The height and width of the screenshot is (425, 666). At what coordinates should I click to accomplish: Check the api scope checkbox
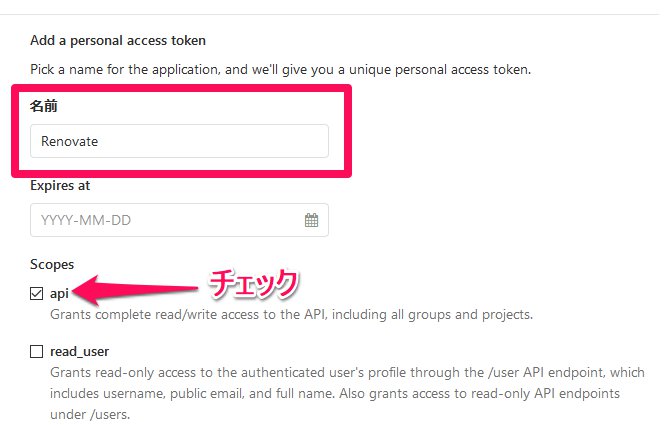(x=37, y=294)
